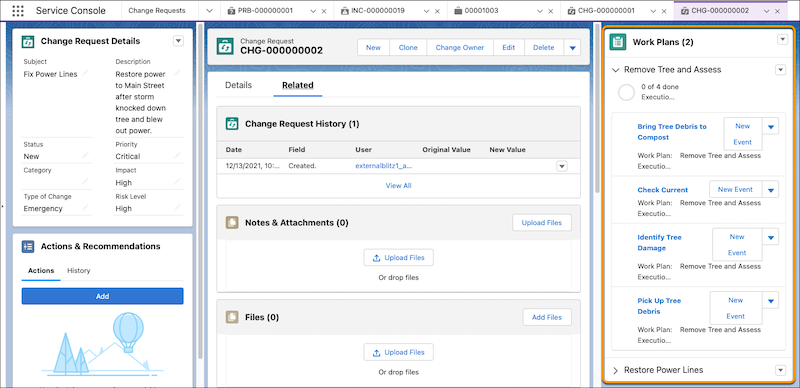This screenshot has height=388, width=800.
Task: Open the App Launcher grid icon
Action: click(x=17, y=11)
